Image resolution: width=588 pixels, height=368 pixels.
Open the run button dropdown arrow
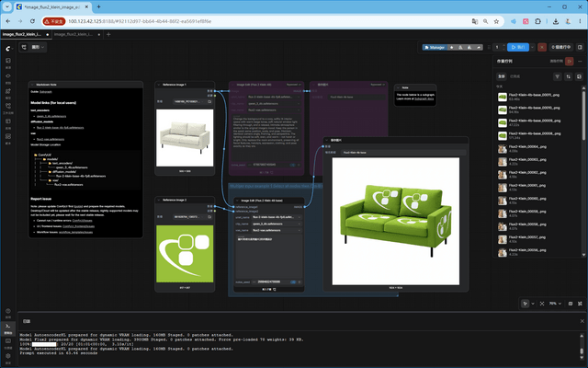532,47
